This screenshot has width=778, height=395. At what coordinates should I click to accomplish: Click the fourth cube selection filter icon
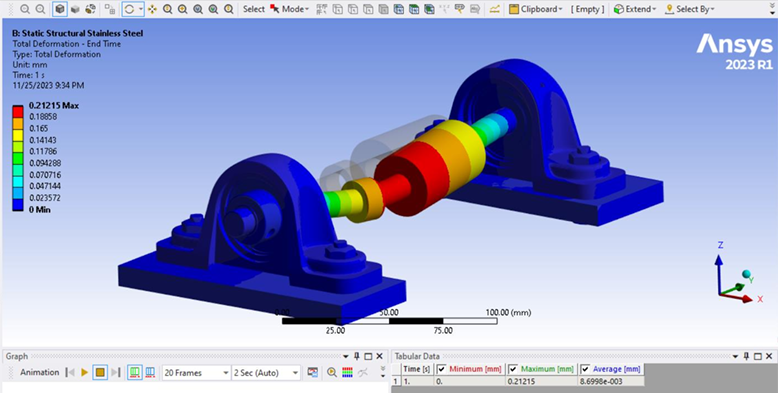[383, 9]
